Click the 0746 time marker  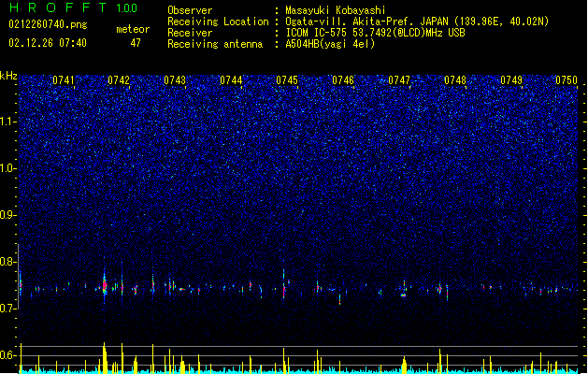(343, 80)
